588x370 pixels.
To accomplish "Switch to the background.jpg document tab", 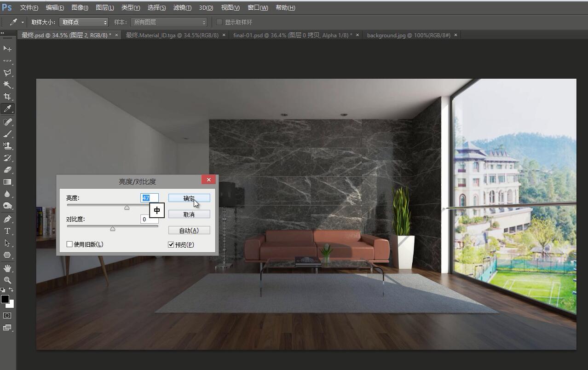I will pos(409,35).
